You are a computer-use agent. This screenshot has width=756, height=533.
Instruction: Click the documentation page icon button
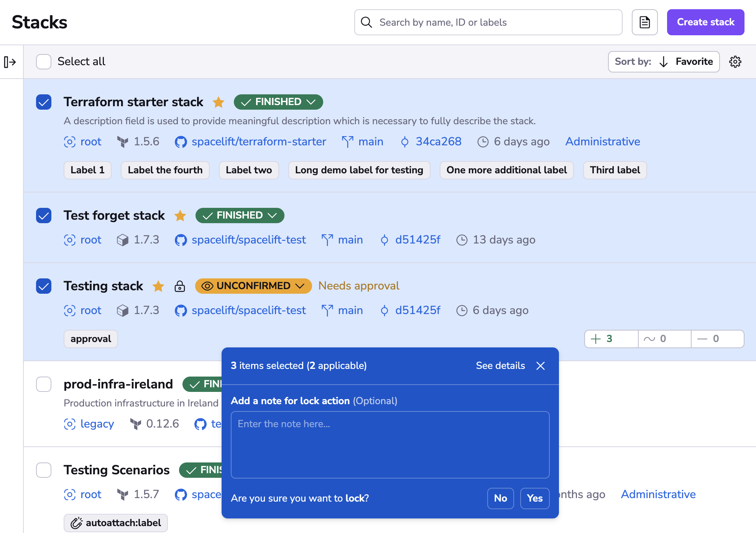[x=644, y=22]
